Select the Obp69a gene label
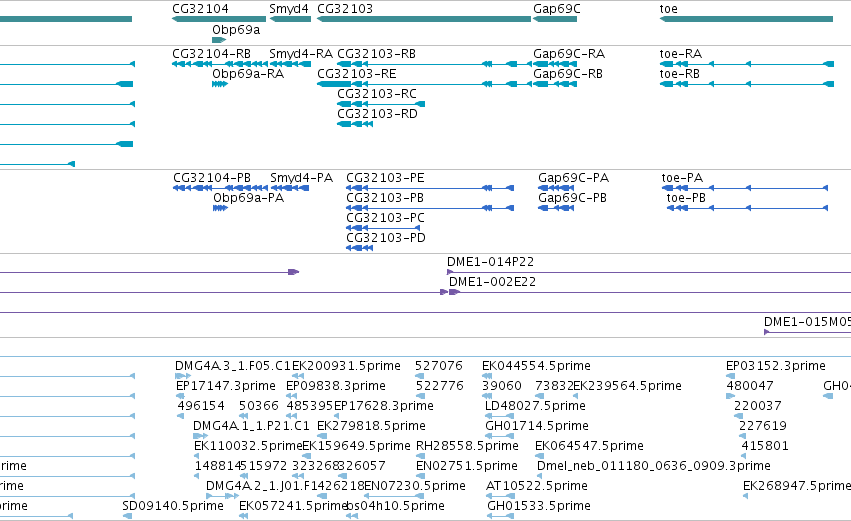Screen dimensions: 851x521 (x=236, y=30)
